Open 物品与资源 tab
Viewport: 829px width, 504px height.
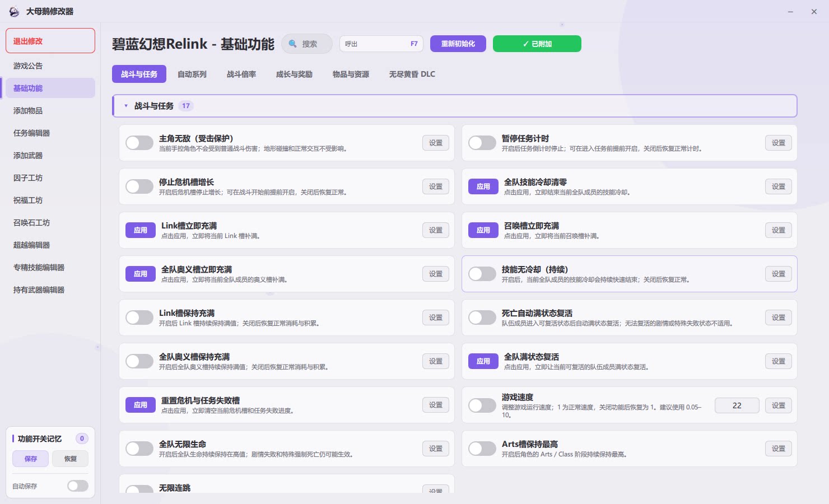pyautogui.click(x=351, y=74)
